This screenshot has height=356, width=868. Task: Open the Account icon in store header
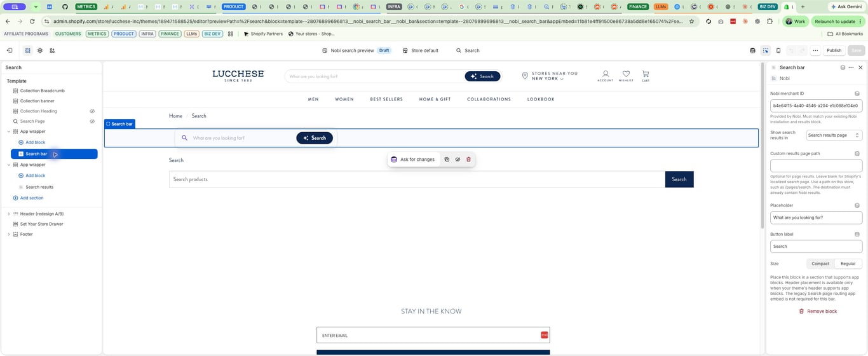(606, 76)
